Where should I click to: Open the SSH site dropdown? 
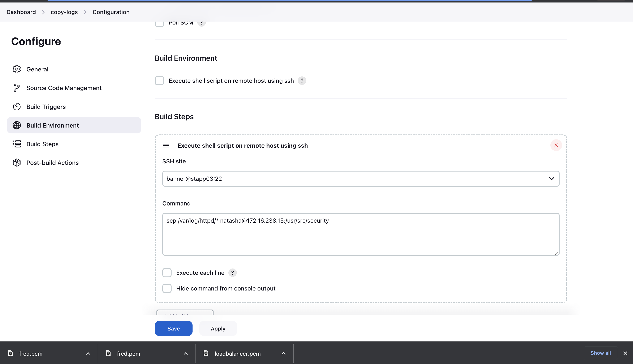pyautogui.click(x=552, y=178)
